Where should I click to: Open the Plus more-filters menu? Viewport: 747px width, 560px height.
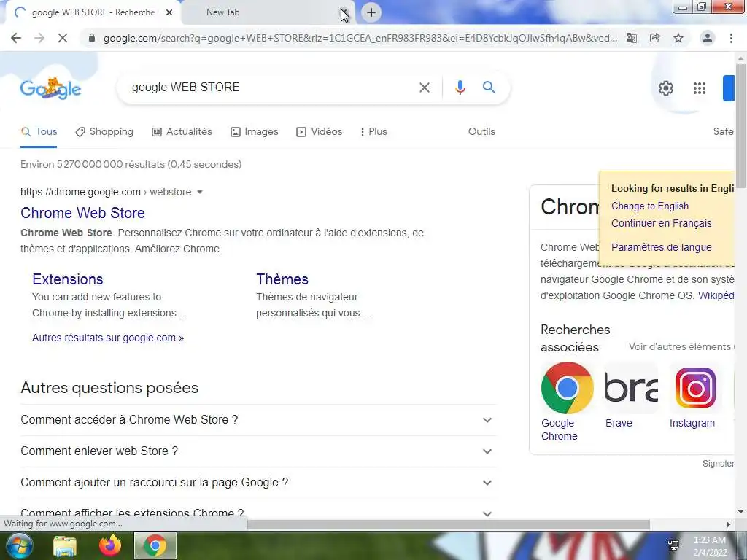[x=373, y=132]
